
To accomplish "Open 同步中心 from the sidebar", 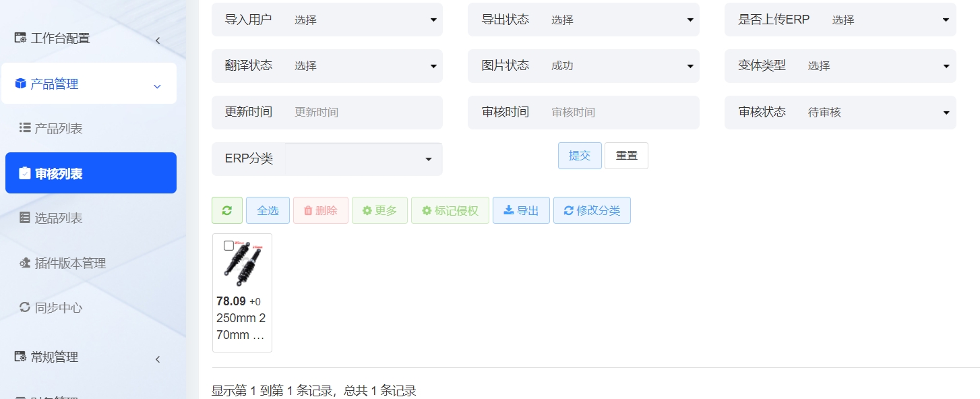I will [x=59, y=307].
